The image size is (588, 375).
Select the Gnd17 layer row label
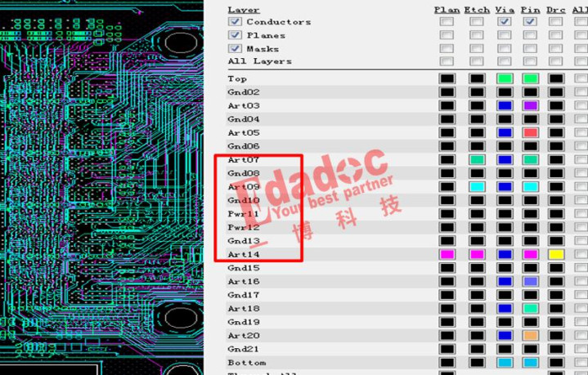click(244, 295)
